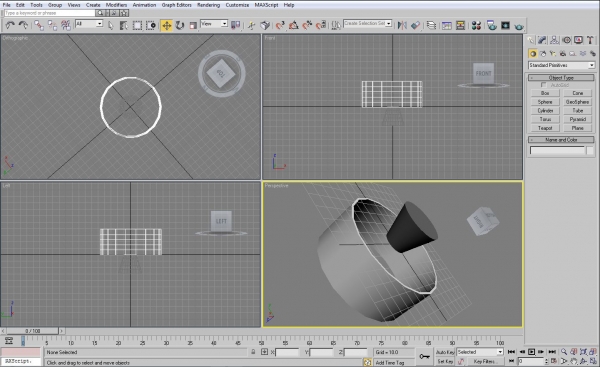Activate the Select and Scale tool
600x367 pixels.
click(193, 25)
